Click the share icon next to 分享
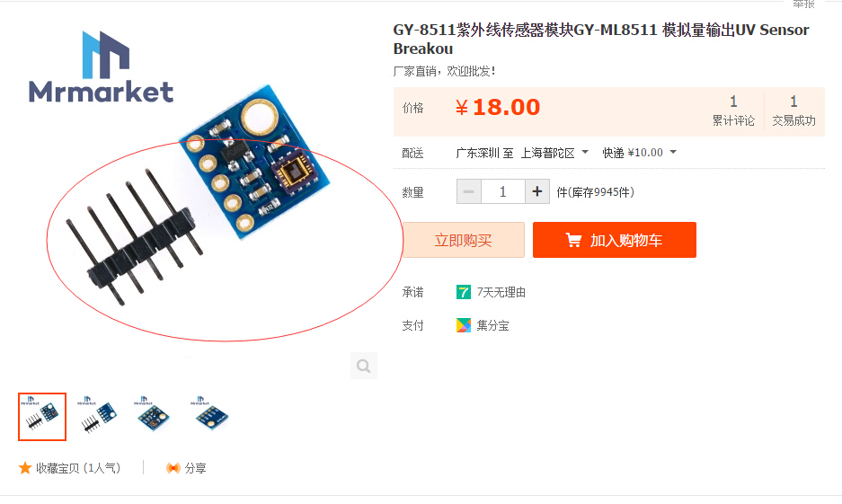This screenshot has width=842, height=504. point(173,468)
